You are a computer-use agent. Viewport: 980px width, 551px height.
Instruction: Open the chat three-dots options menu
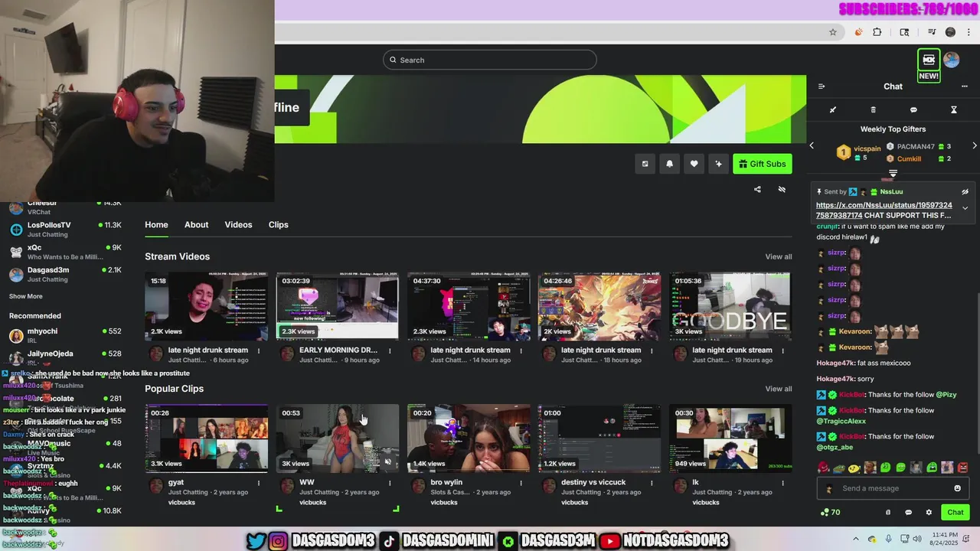[x=964, y=86]
